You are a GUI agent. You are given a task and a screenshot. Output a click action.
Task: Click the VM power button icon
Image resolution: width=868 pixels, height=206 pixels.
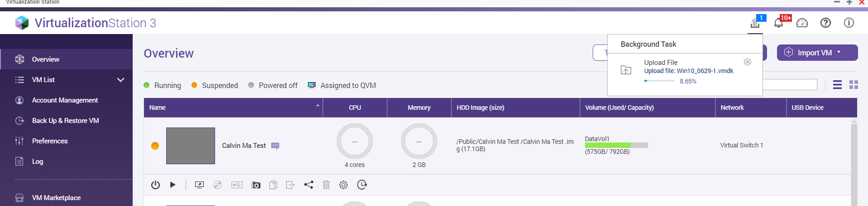155,185
